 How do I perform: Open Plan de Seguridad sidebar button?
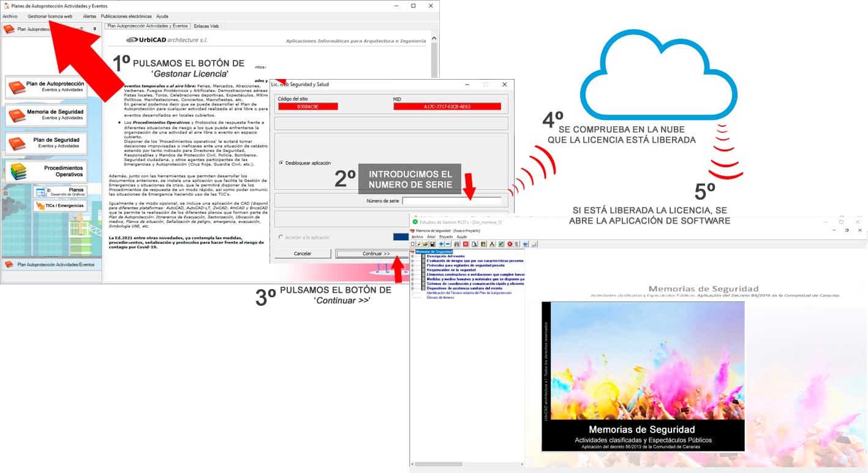46,143
